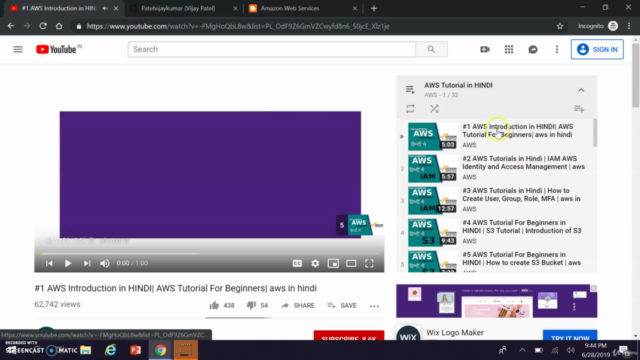
Task: Click TRY IT NOW on Wix ad
Action: coord(570,336)
